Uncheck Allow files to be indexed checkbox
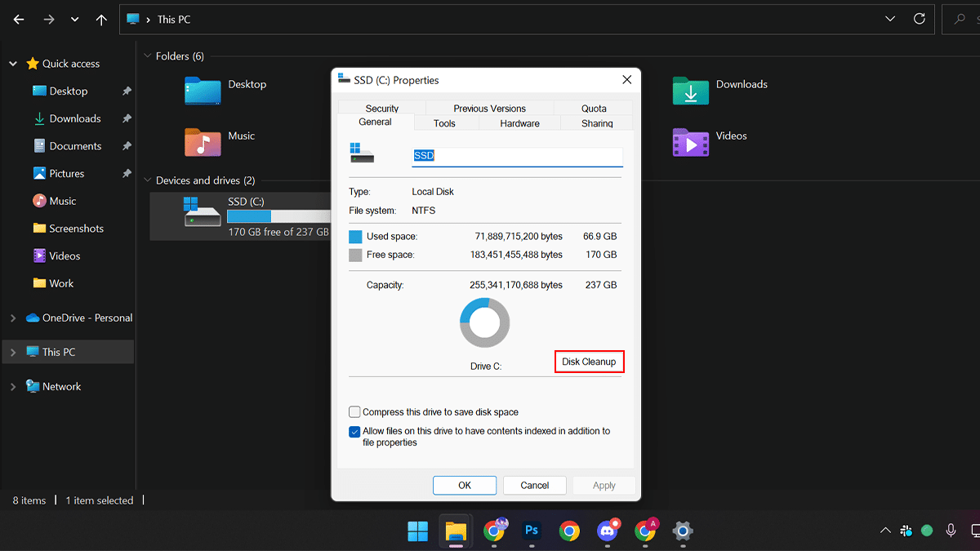This screenshot has width=980, height=551. click(x=354, y=432)
